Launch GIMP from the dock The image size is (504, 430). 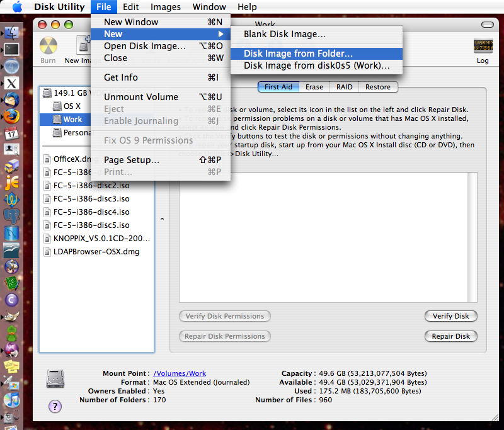pyautogui.click(x=11, y=316)
